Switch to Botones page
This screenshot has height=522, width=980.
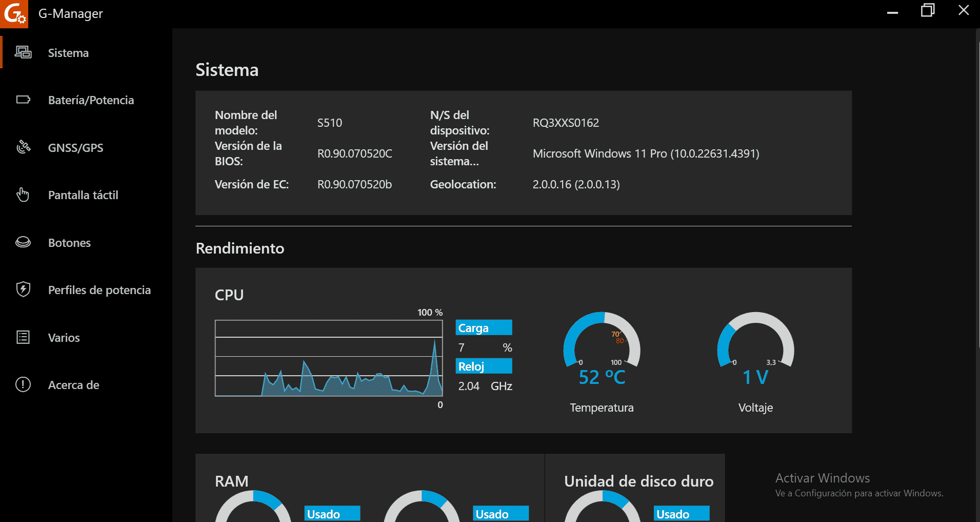click(x=86, y=243)
